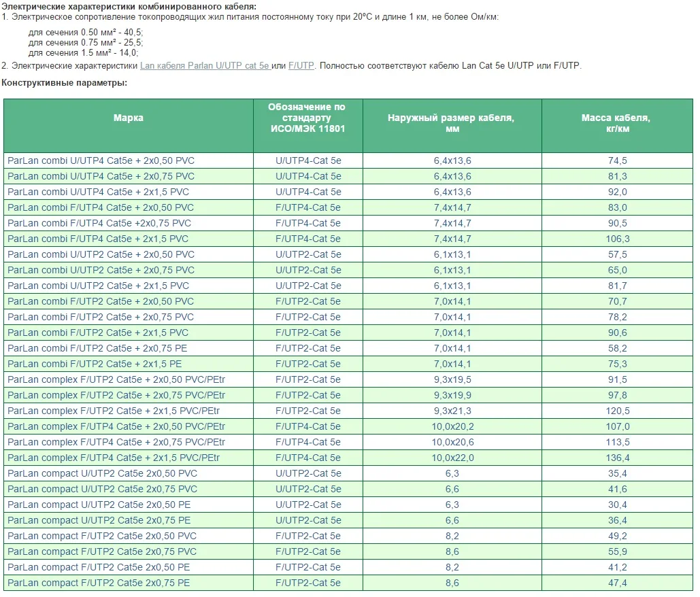
Task: Select ParLan combi F/UTP4 Cat5e + 2x1,5 PVC cell
Action: pos(98,239)
